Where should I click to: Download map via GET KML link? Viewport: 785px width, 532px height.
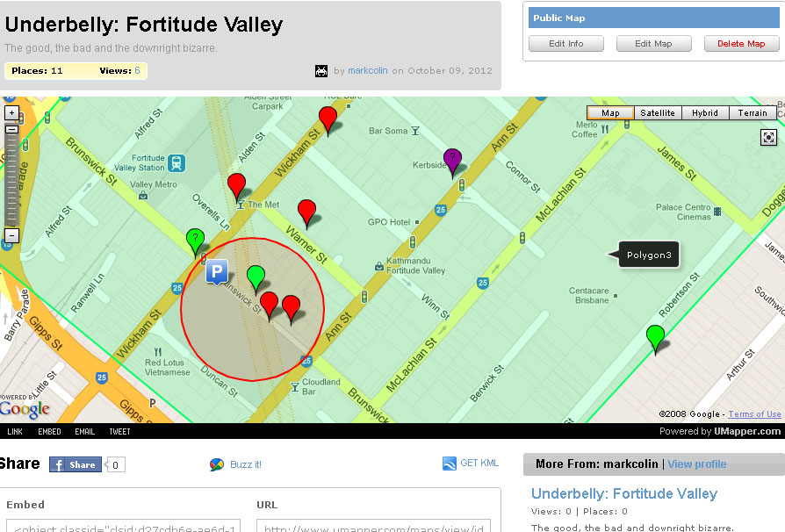(x=479, y=464)
